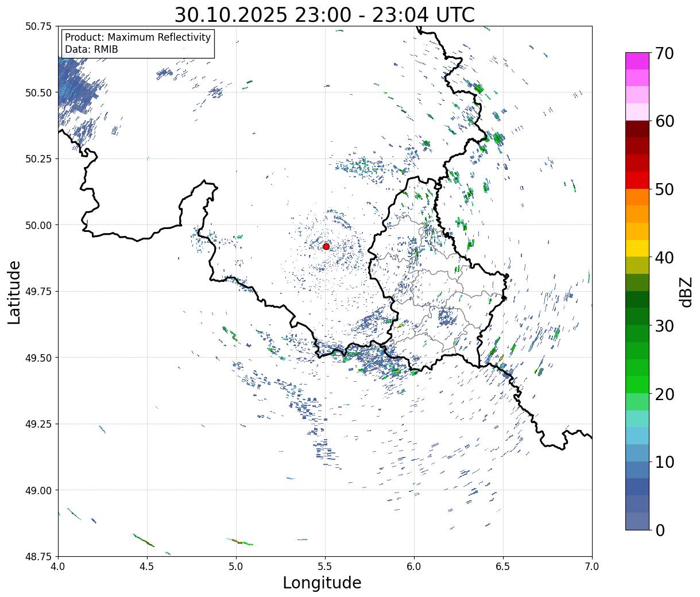Click the 70 tick on the colorbar
700x597 pixels.
point(664,53)
